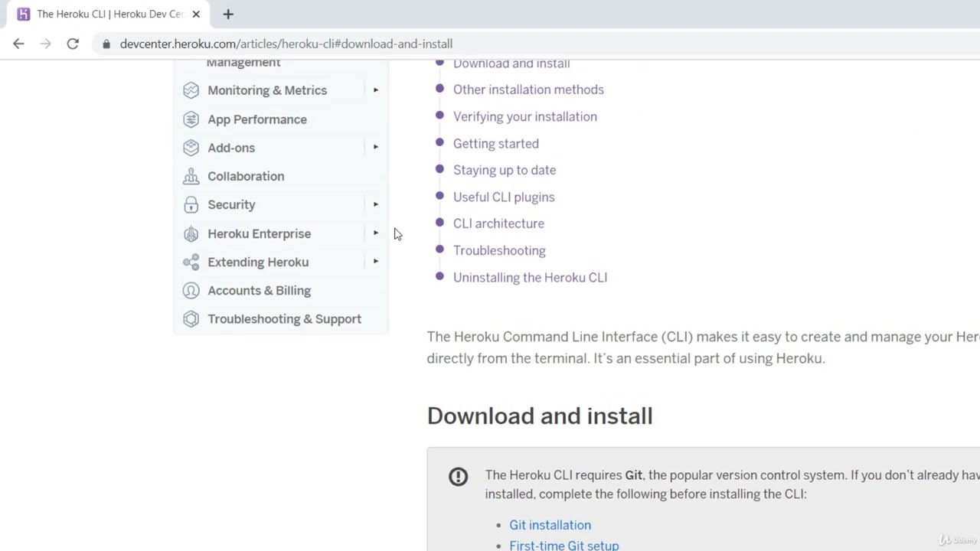980x551 pixels.
Task: Click the Accounts & Billing sidebar icon
Action: [x=191, y=290]
